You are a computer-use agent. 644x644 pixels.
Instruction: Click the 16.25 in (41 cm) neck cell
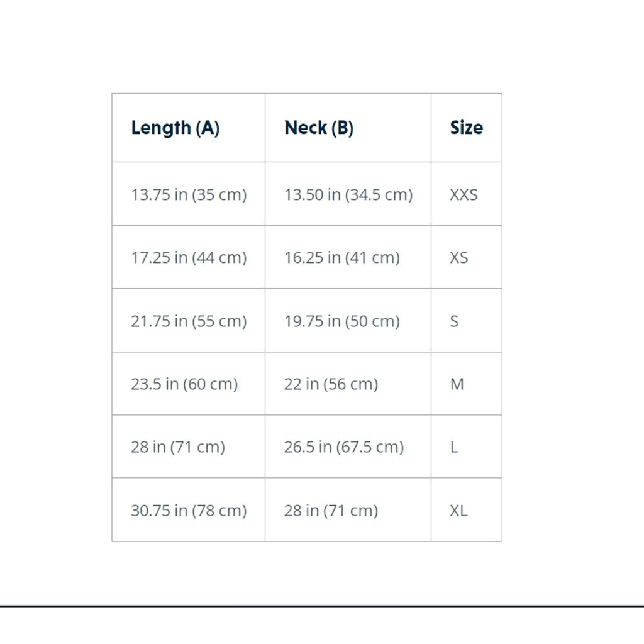(342, 257)
